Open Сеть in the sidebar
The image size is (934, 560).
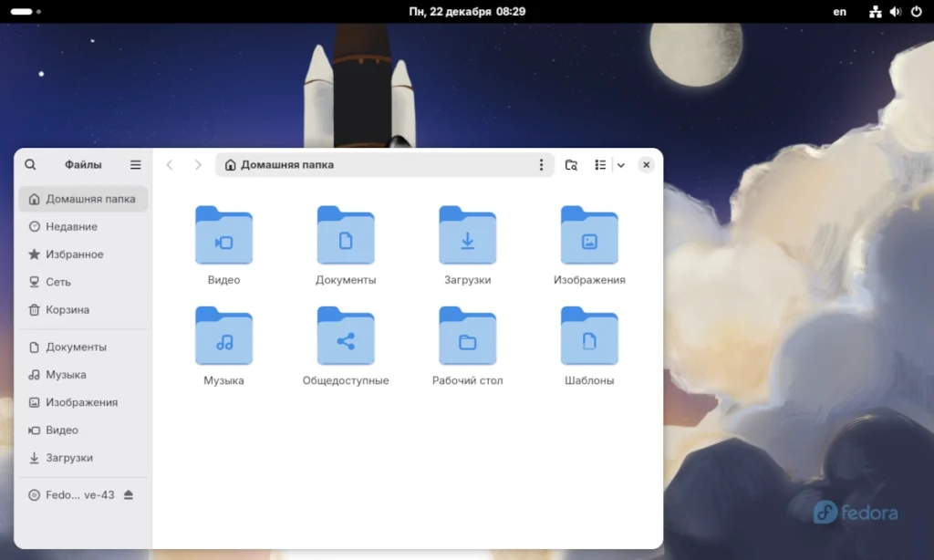click(83, 282)
